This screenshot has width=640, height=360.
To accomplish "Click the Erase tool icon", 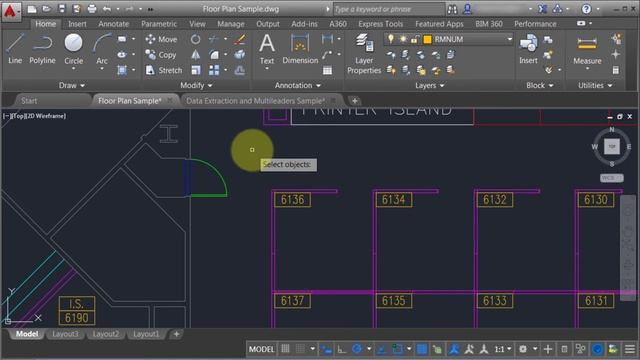I will (x=240, y=39).
